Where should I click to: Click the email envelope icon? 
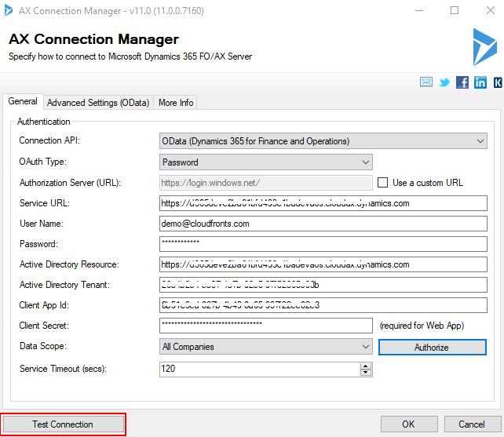(426, 82)
